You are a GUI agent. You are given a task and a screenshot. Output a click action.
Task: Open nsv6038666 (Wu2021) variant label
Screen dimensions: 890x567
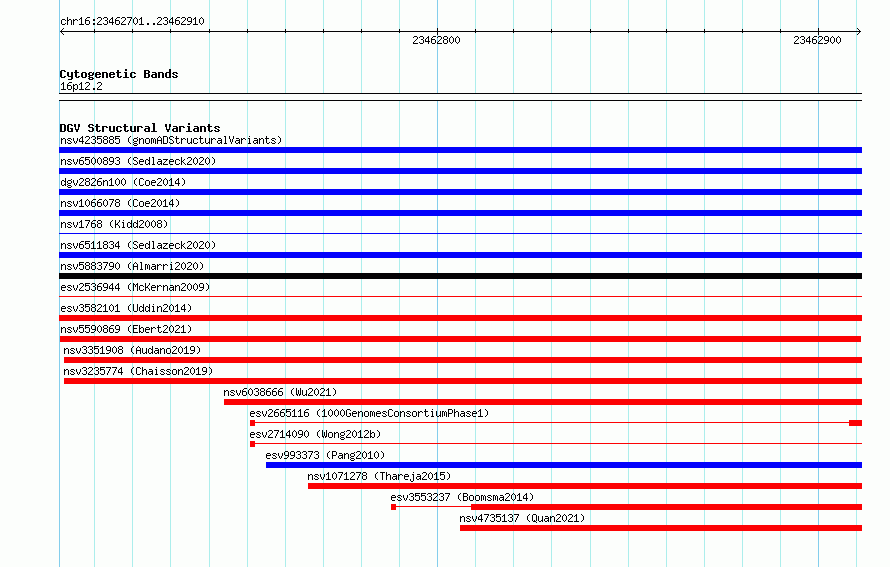pos(280,392)
